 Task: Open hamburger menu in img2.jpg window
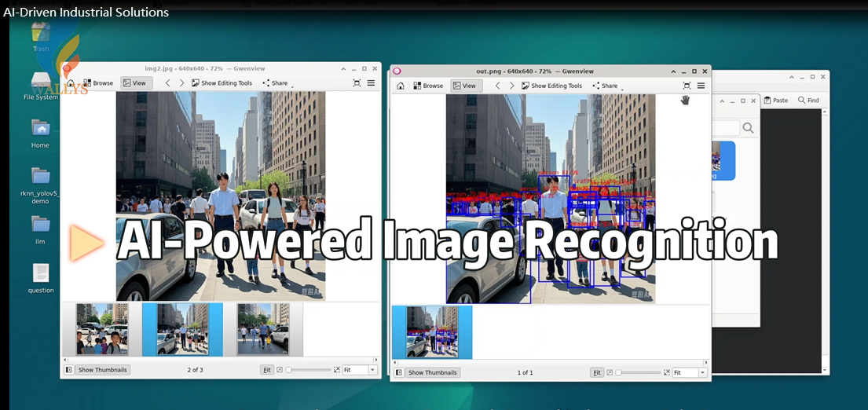pos(371,83)
